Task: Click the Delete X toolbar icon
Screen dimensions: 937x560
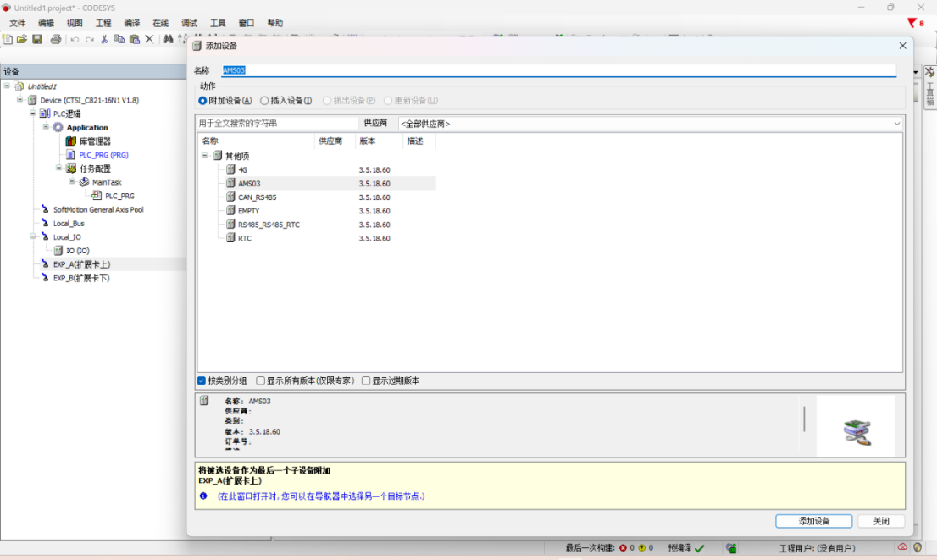Action: click(149, 40)
